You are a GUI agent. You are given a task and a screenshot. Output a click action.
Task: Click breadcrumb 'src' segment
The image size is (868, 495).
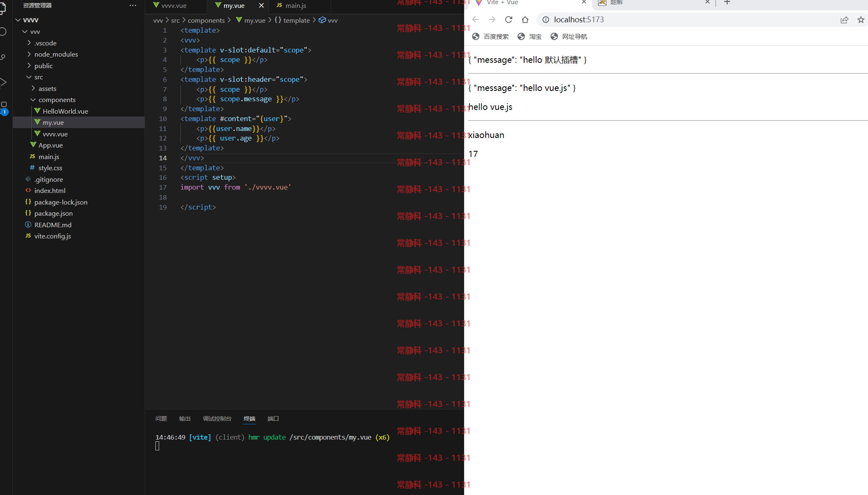click(x=175, y=20)
